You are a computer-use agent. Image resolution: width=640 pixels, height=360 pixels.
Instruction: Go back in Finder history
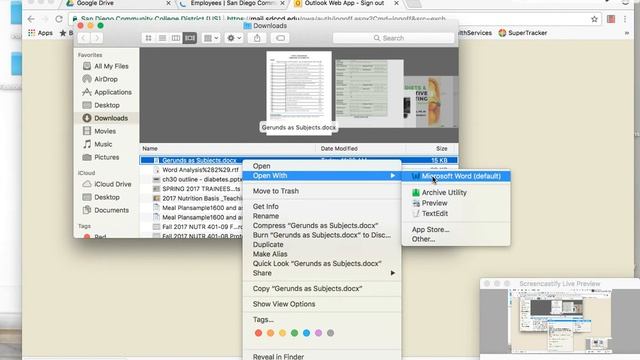84,38
